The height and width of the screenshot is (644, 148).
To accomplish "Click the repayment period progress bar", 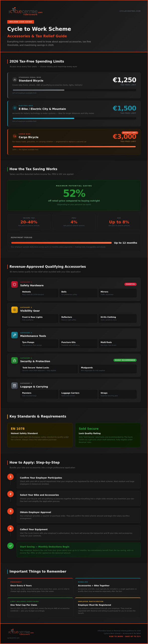I will [x=61, y=243].
